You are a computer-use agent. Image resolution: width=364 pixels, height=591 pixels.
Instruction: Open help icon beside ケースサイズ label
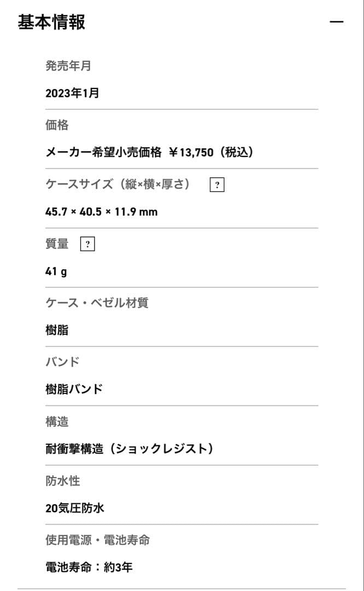tap(217, 185)
